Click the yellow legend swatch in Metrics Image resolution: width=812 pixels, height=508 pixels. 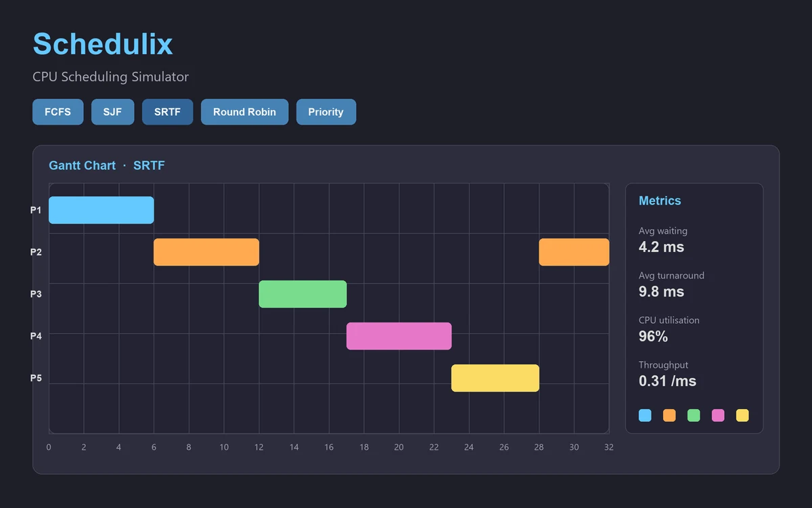742,415
